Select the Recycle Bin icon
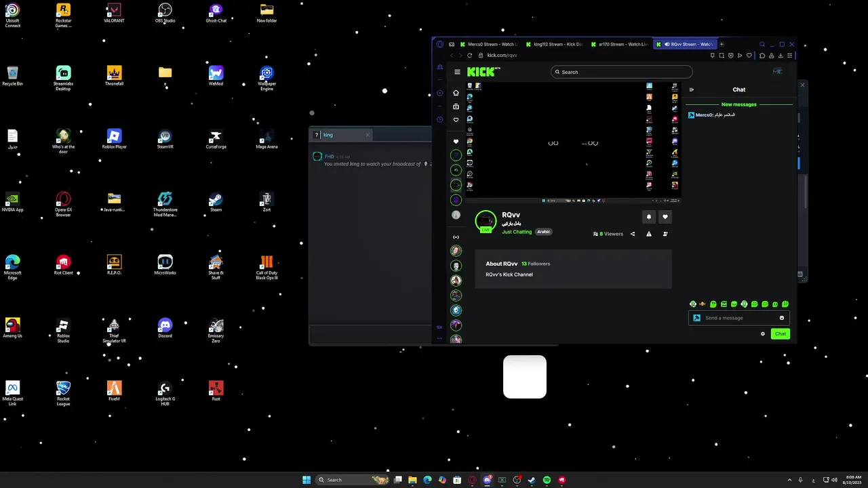868x488 pixels. tap(12, 76)
